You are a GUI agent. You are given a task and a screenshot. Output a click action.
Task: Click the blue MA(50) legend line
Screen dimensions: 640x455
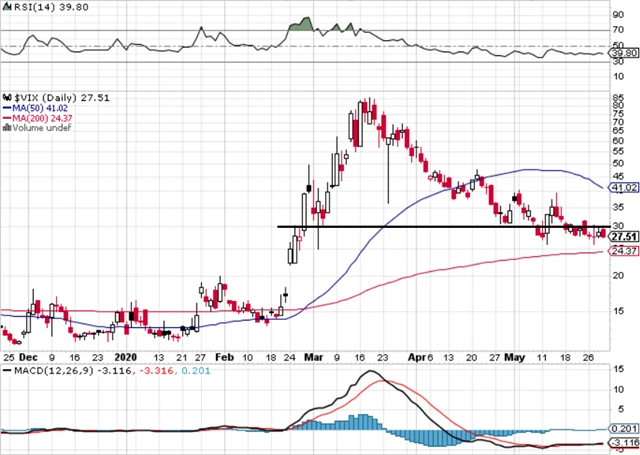pyautogui.click(x=6, y=107)
